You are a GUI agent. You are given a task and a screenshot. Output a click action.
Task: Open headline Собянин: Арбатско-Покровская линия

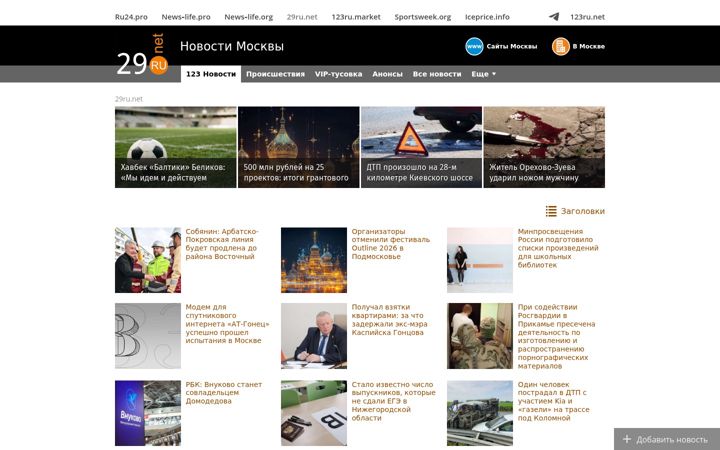(222, 244)
